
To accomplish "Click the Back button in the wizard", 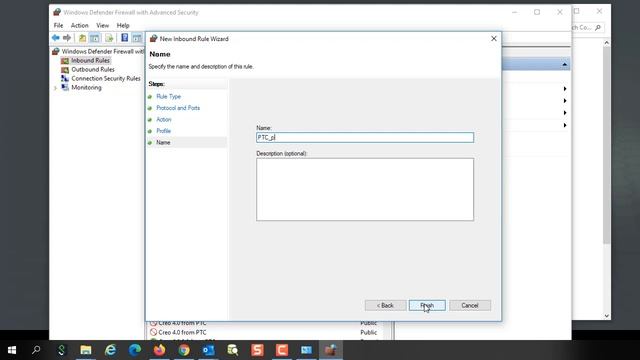I will (x=385, y=305).
